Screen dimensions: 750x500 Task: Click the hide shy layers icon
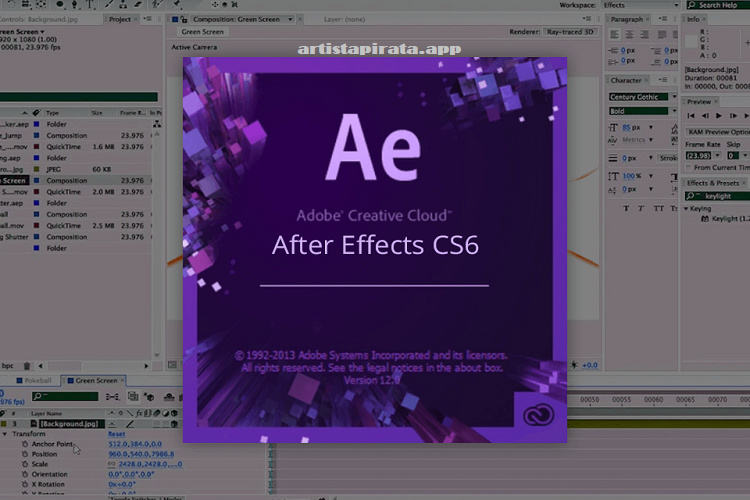click(169, 397)
